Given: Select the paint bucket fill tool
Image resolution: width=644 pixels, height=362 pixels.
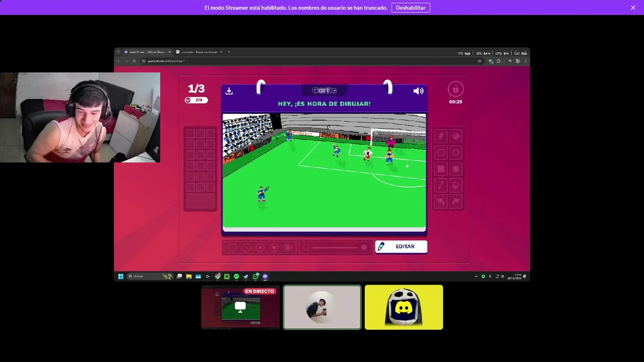Looking at the screenshot, I should (456, 185).
